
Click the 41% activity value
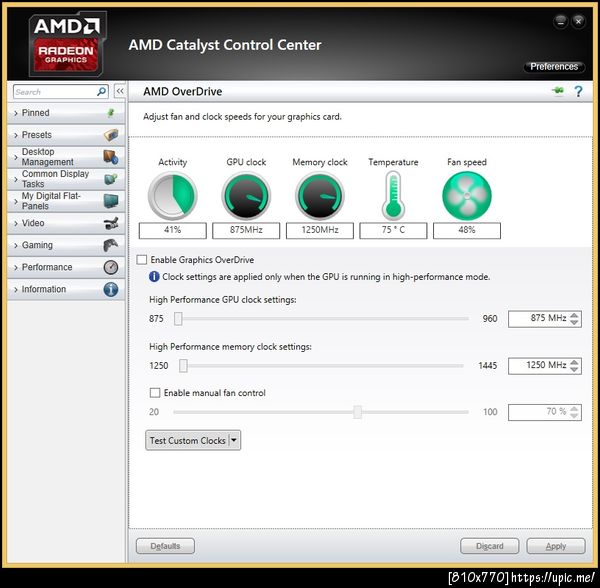pos(173,230)
